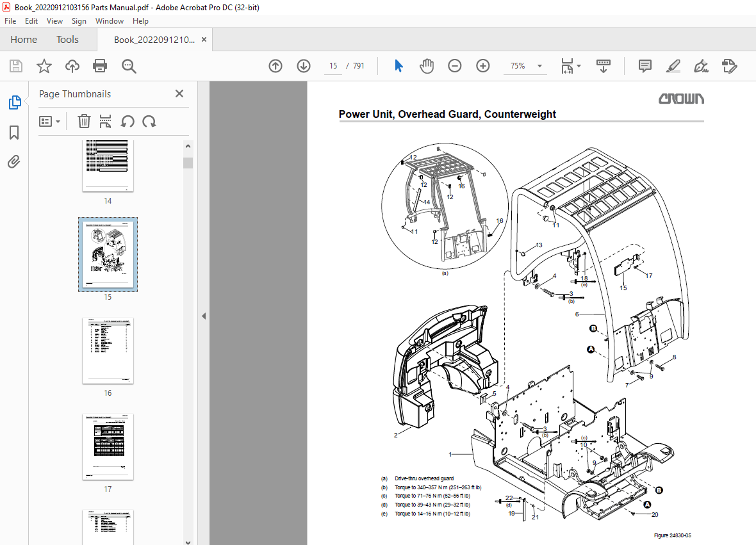The image size is (756, 545).
Task: Click 'Drive-thru overhead guard' note text
Action: (x=423, y=478)
